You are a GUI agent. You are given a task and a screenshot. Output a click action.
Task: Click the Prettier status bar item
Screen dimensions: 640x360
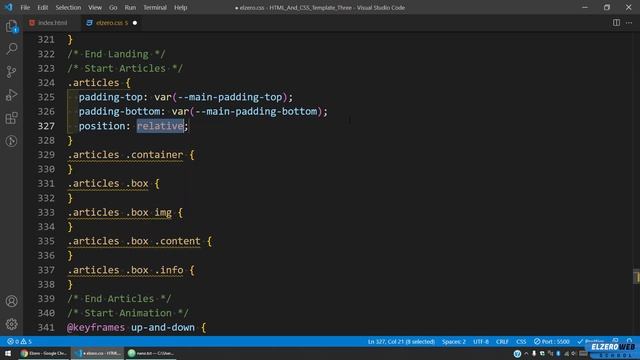point(591,342)
